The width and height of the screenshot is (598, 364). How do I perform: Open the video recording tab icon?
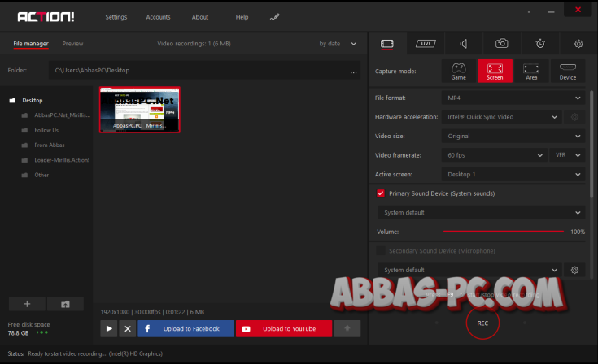(387, 43)
